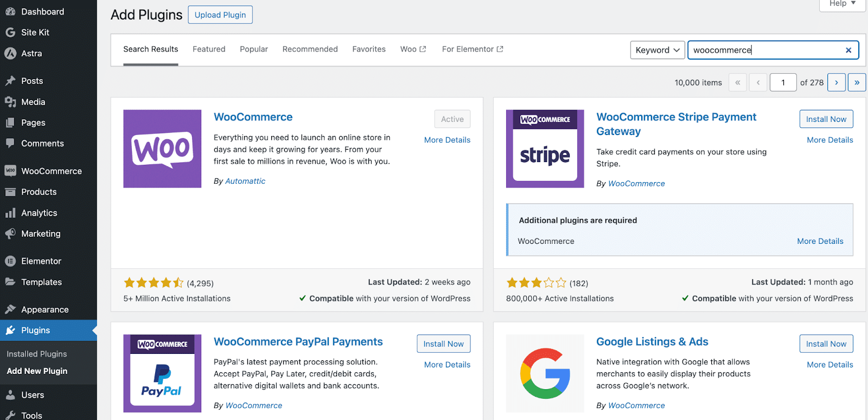Image resolution: width=868 pixels, height=420 pixels.
Task: Jump to last page of results
Action: pyautogui.click(x=857, y=82)
